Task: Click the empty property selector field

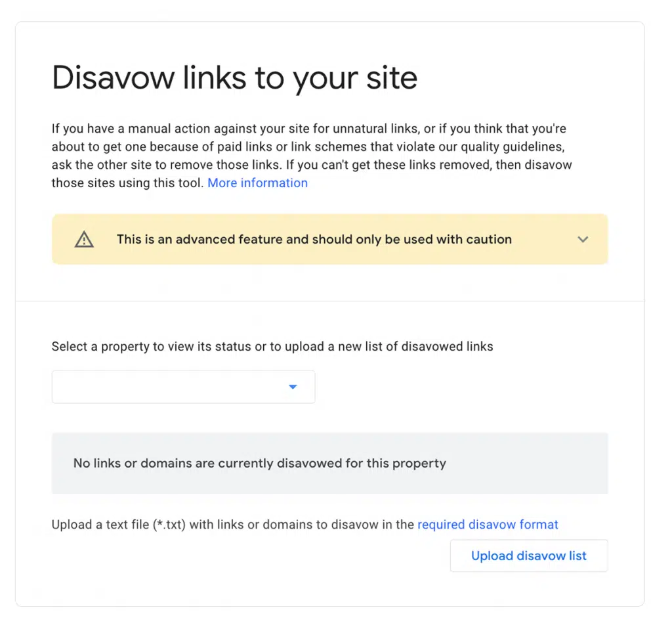Action: coord(171,387)
